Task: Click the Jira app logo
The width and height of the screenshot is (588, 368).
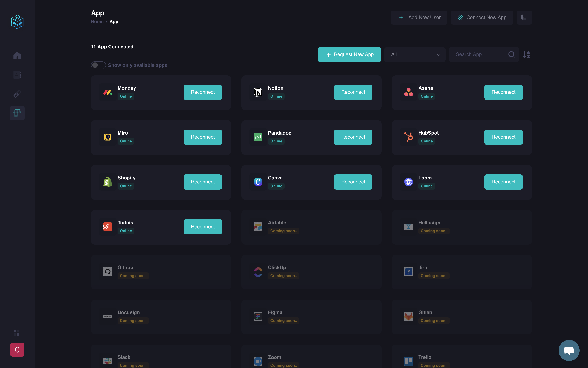Action: [408, 272]
